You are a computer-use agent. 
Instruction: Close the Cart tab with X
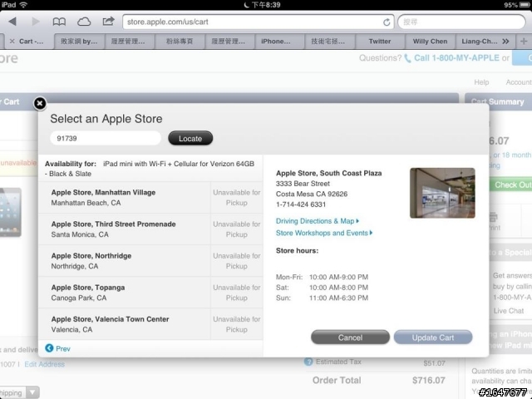click(12, 42)
